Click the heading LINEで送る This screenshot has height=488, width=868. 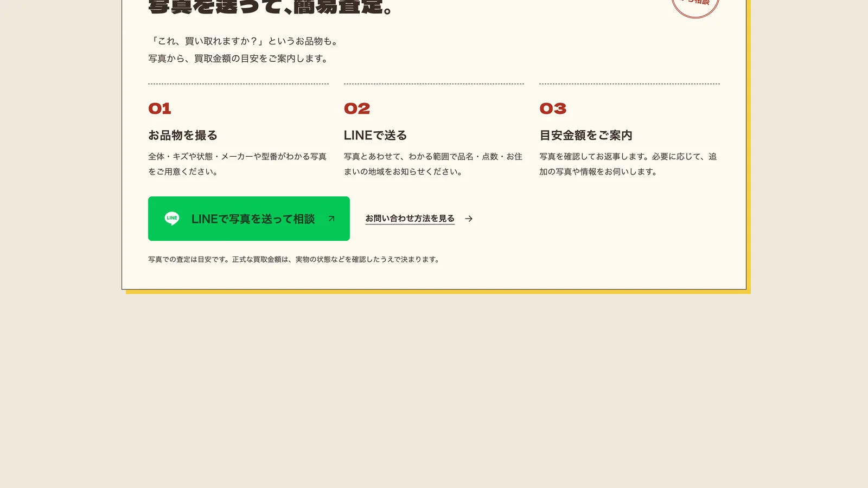pyautogui.click(x=375, y=135)
